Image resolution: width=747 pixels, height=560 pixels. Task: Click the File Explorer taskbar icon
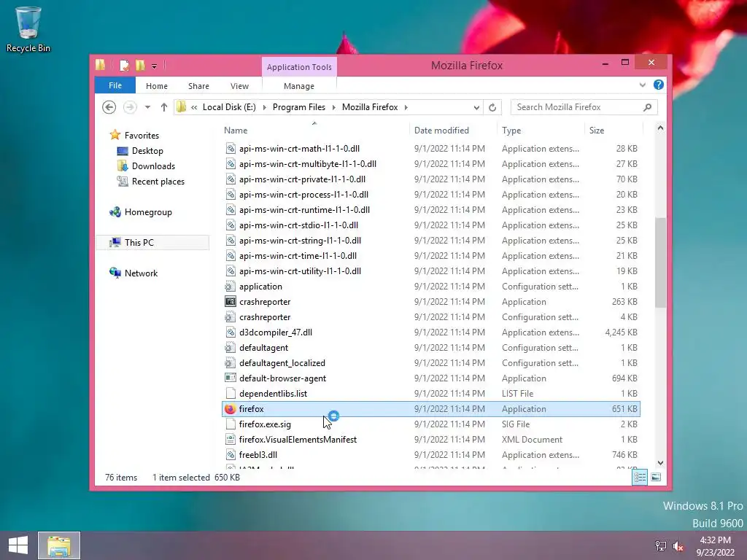point(59,545)
